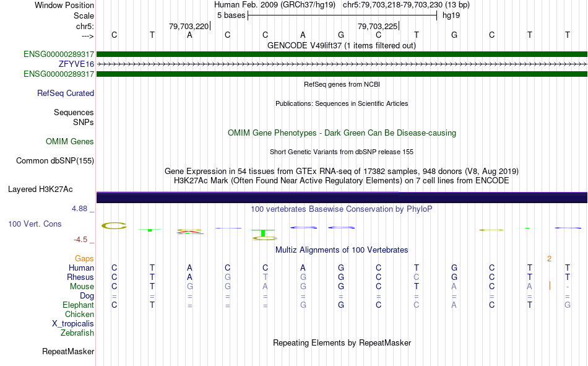This screenshot has height=366, width=588.
Task: Open the GENCODE V49lift37 track title
Action: [x=341, y=45]
